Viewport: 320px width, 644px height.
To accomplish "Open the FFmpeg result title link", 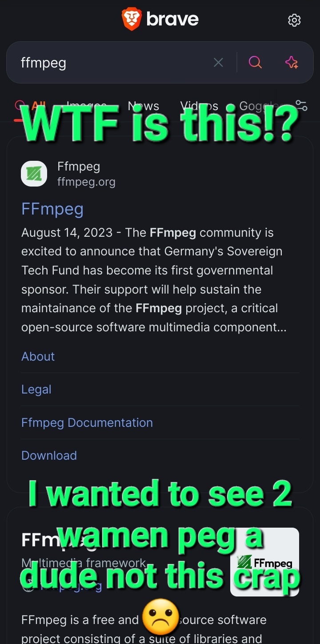I will [52, 209].
